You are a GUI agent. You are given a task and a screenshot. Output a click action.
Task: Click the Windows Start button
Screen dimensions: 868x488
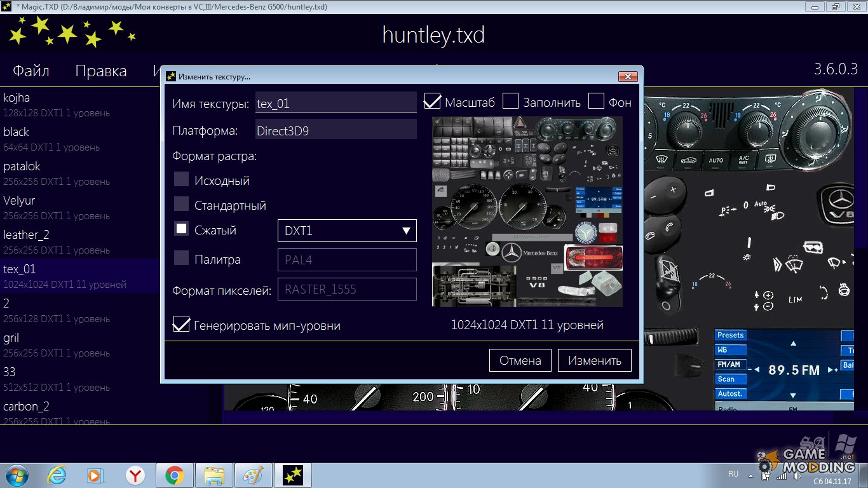point(16,475)
